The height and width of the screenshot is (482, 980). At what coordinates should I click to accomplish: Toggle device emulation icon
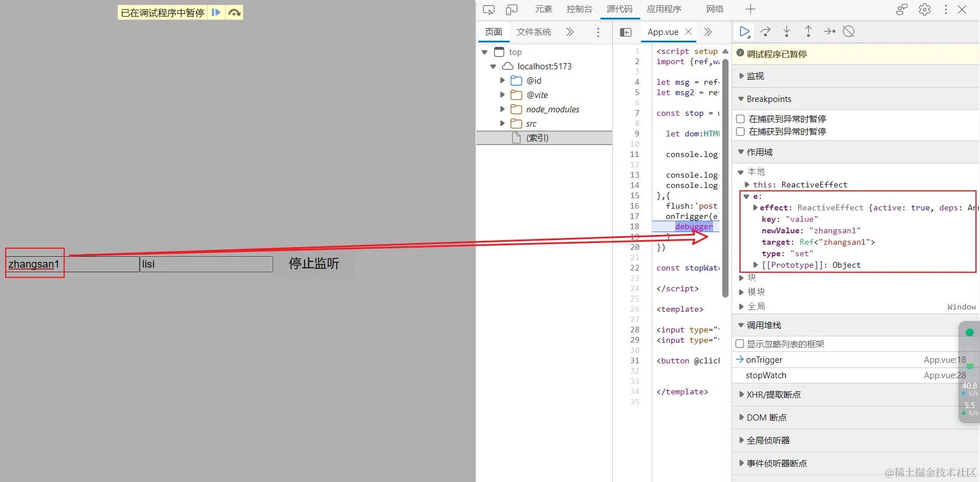pos(511,10)
